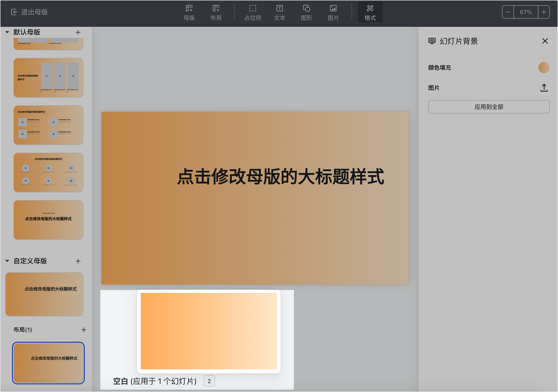The height and width of the screenshot is (392, 558).
Task: Select the six circular icons layout thumbnail
Action: (48, 173)
